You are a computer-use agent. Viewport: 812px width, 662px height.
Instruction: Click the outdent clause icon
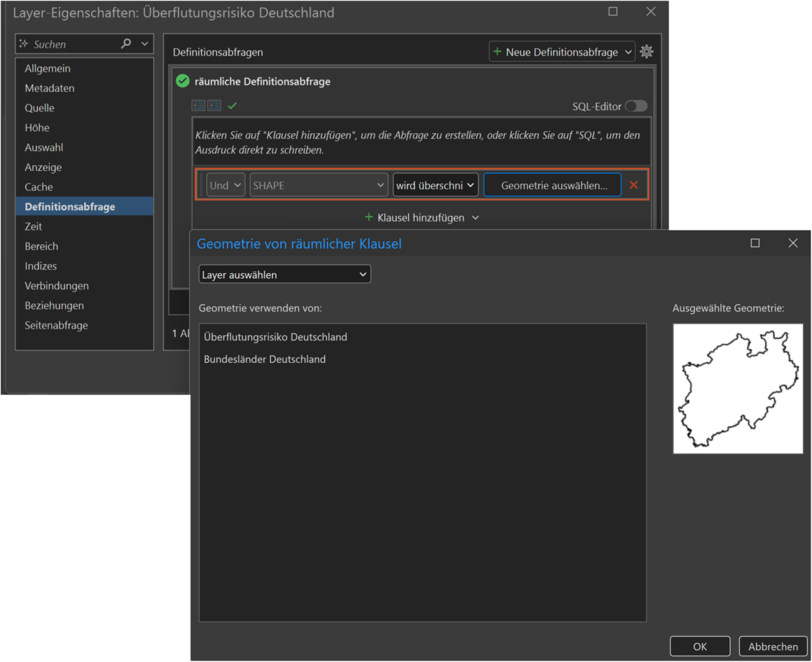pyautogui.click(x=198, y=106)
